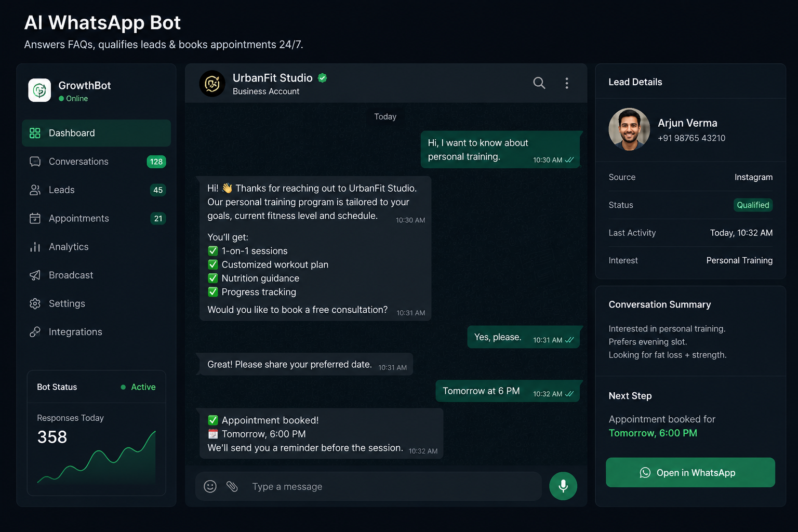Open Integrations from the sidebar
Viewport: 798px width, 532px height.
pos(96,332)
